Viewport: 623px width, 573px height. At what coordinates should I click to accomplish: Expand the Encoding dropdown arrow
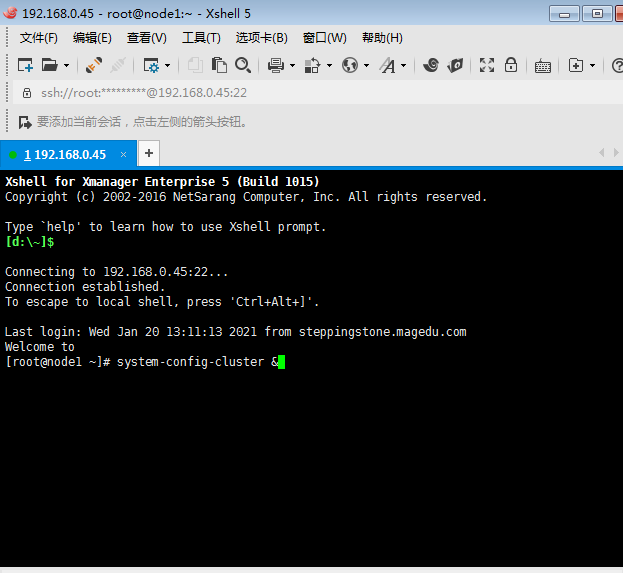366,65
